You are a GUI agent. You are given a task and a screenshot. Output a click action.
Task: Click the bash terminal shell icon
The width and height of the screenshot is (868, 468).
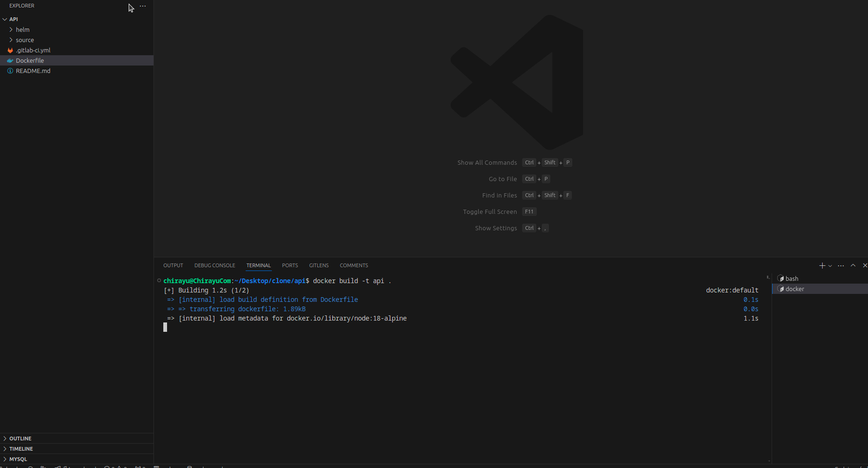point(780,278)
